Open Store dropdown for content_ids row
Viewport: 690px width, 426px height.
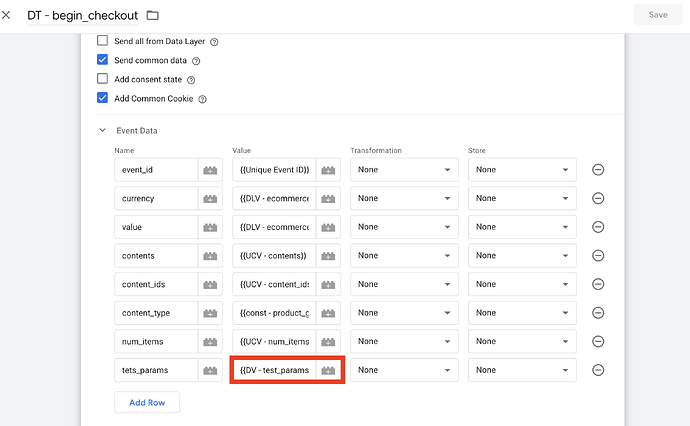pos(522,284)
